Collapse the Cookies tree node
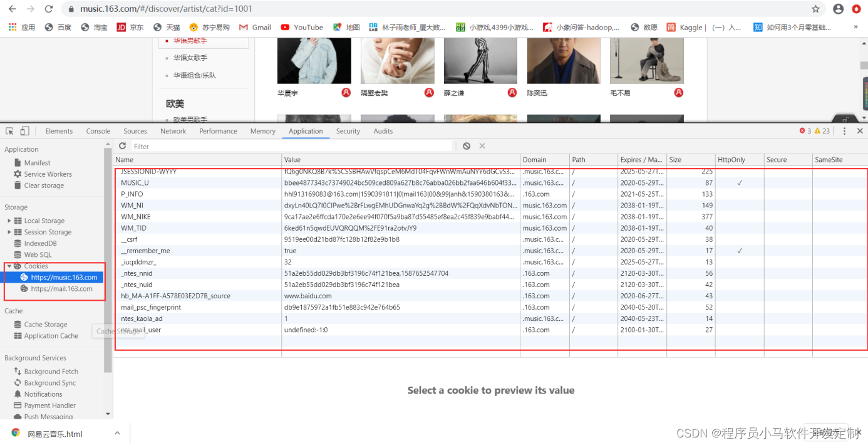 pyautogui.click(x=9, y=266)
